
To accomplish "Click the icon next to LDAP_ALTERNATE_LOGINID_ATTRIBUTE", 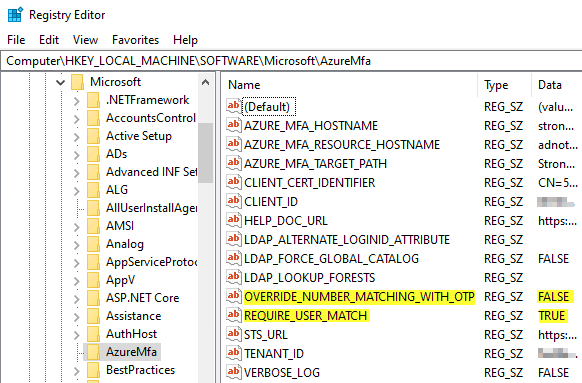I will pyautogui.click(x=233, y=239).
